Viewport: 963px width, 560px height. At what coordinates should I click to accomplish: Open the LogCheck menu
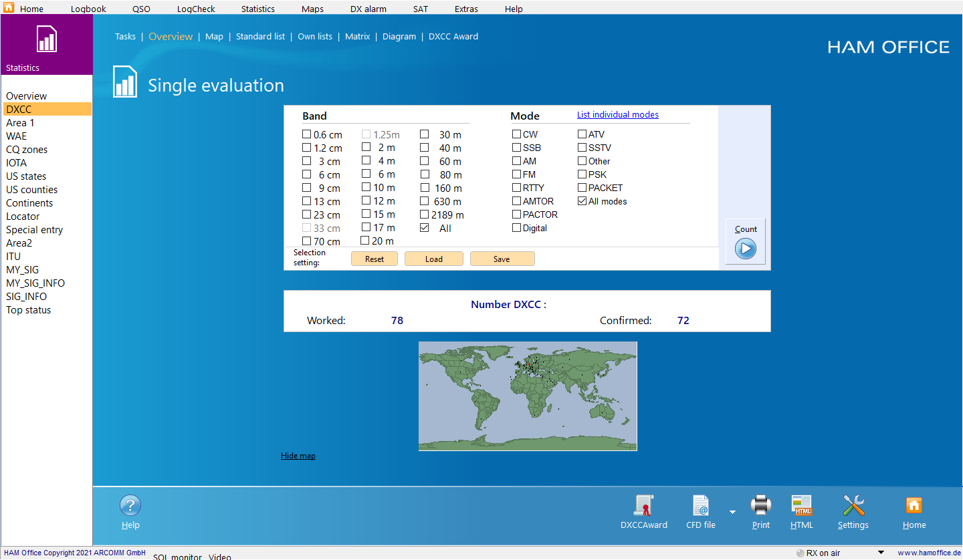[x=196, y=9]
